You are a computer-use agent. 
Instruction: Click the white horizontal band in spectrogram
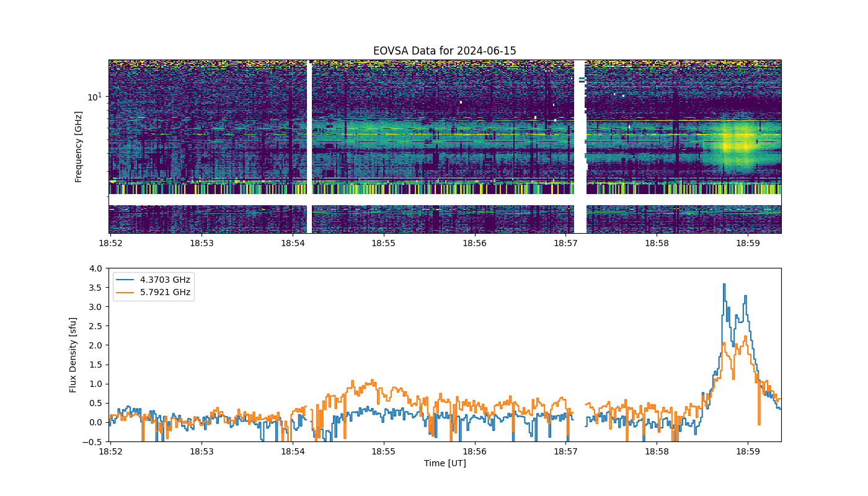[x=445, y=200]
